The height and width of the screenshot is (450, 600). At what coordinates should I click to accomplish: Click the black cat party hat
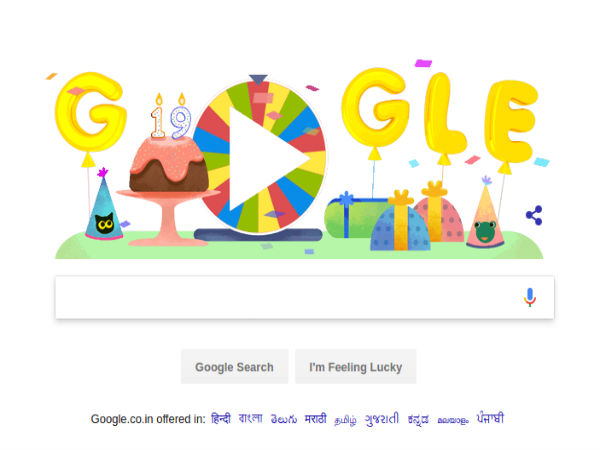[x=103, y=206]
